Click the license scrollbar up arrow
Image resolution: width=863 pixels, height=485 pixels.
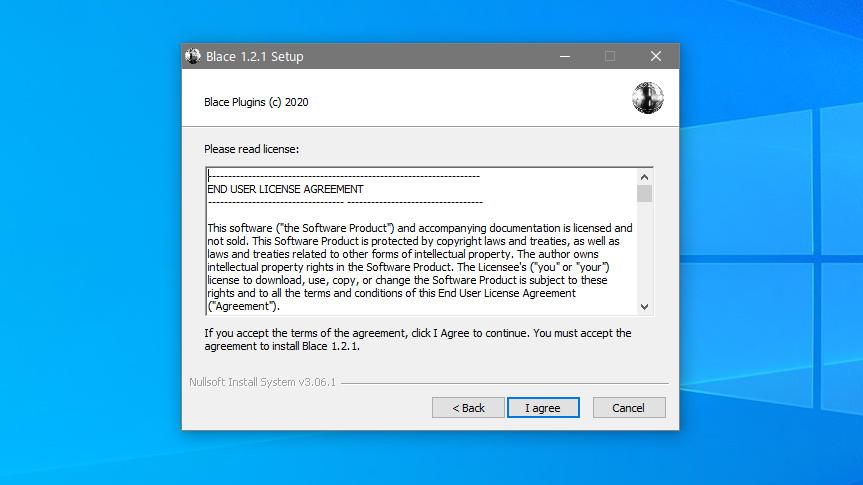tap(644, 177)
